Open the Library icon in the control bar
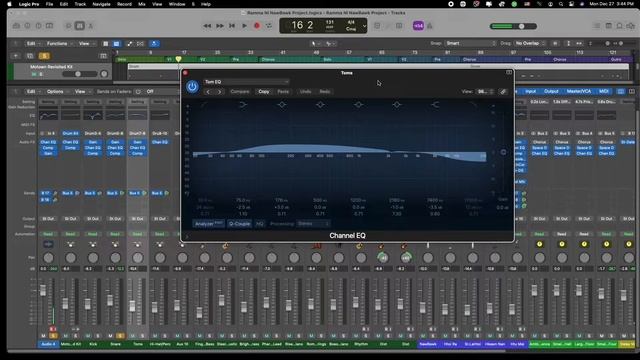The image size is (640, 360). tap(16, 26)
